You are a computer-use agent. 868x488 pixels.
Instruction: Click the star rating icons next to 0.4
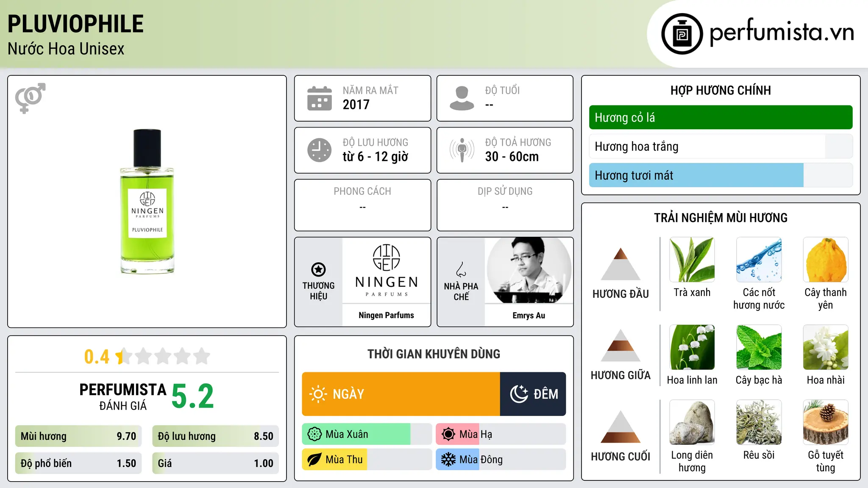[163, 356]
